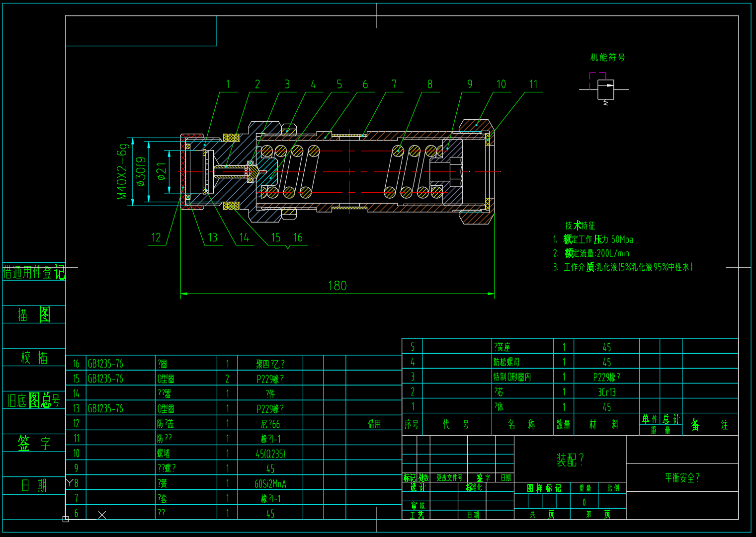Click the 3Cr13 material cell
Screen dimensions: 756x537
tap(607, 392)
